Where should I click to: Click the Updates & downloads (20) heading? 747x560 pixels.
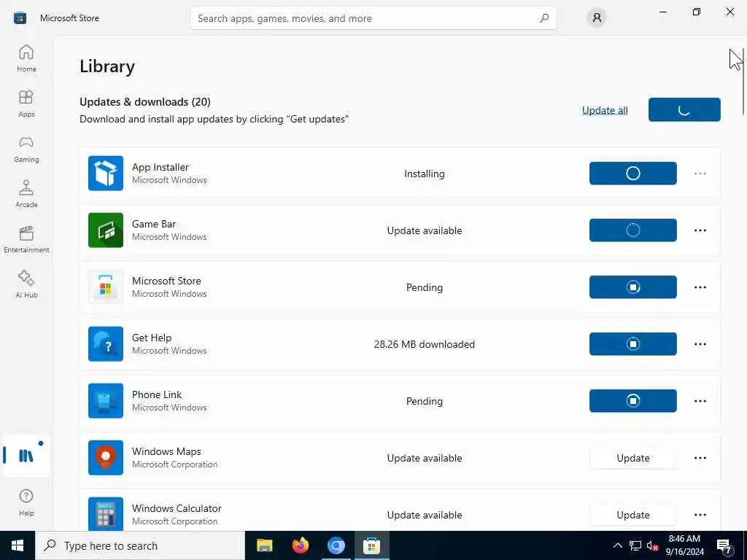pos(145,102)
